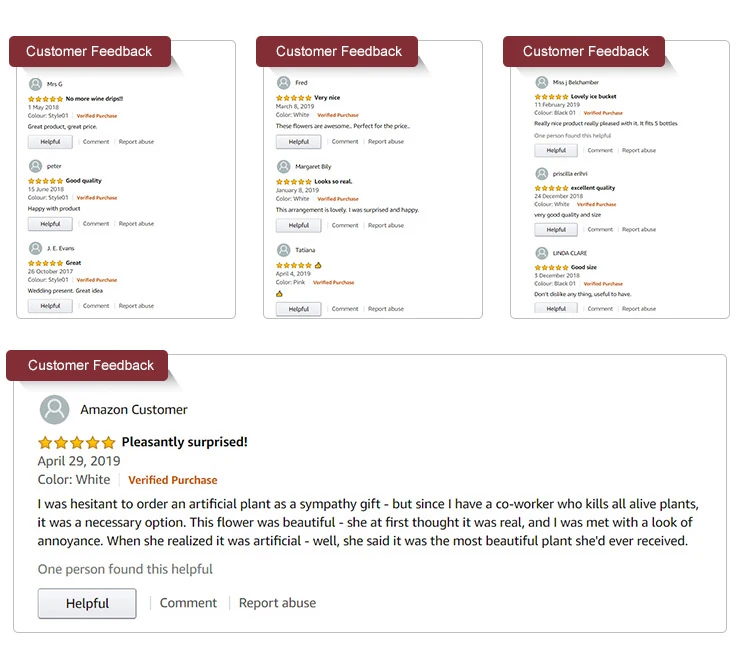This screenshot has height=653, width=750.
Task: Click Comment link under peter's review
Action: pos(96,224)
